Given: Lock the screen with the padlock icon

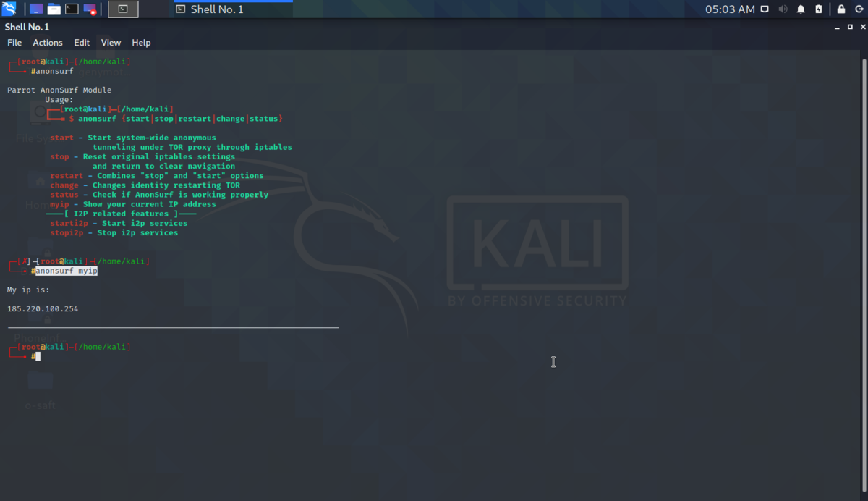Looking at the screenshot, I should click(841, 9).
